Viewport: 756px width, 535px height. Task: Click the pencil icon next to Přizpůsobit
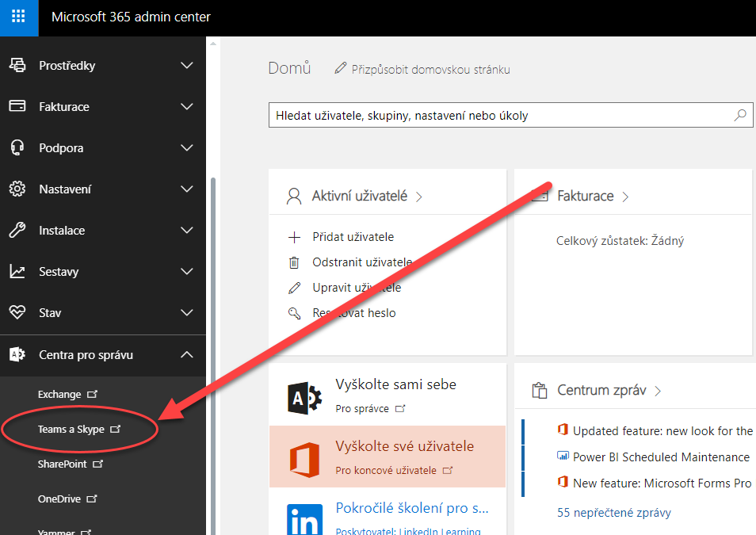[341, 68]
